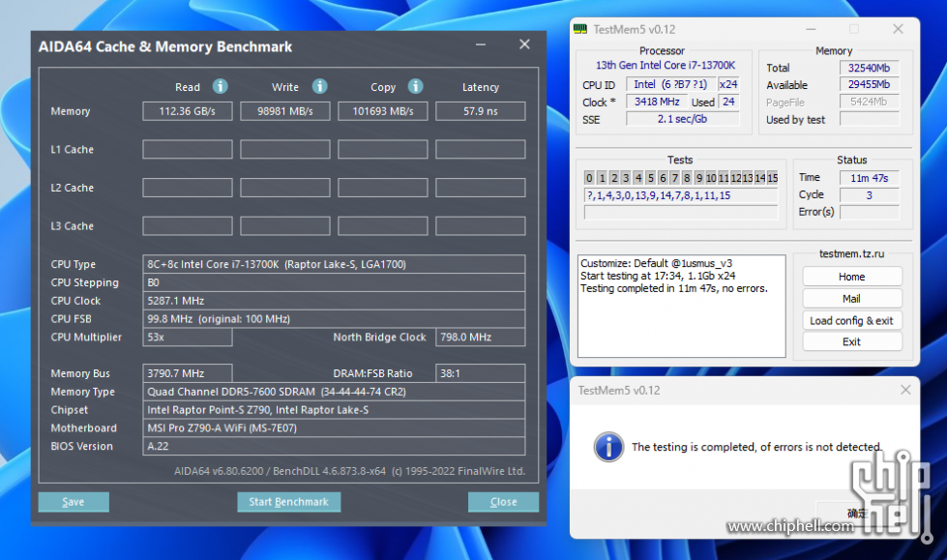Click the L3 Cache Copy field
The width and height of the screenshot is (947, 560).
coord(383,226)
